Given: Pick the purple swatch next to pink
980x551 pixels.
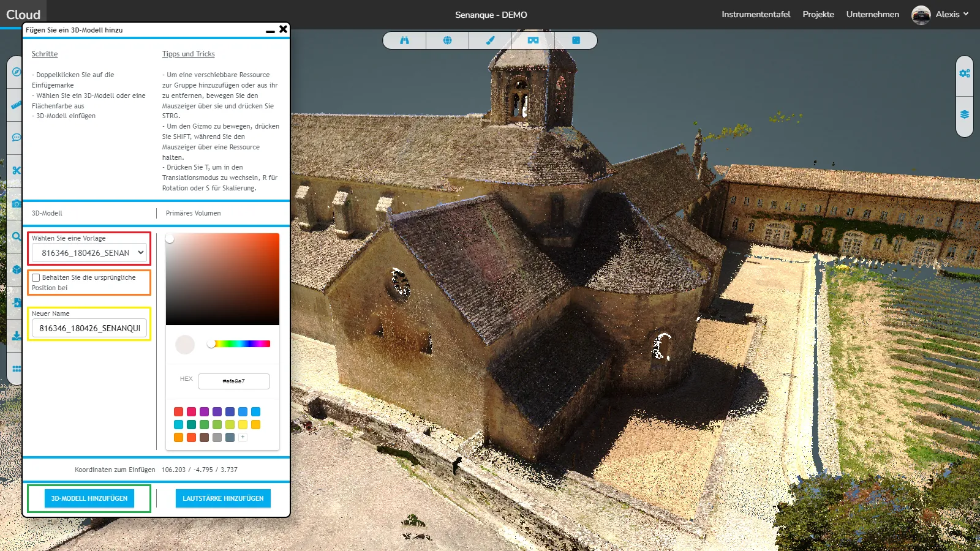Looking at the screenshot, I should (x=204, y=411).
